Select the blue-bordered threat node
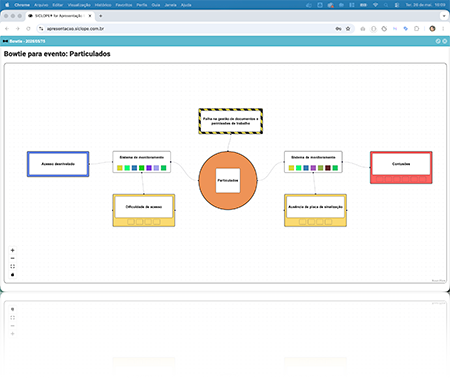 [x=58, y=164]
